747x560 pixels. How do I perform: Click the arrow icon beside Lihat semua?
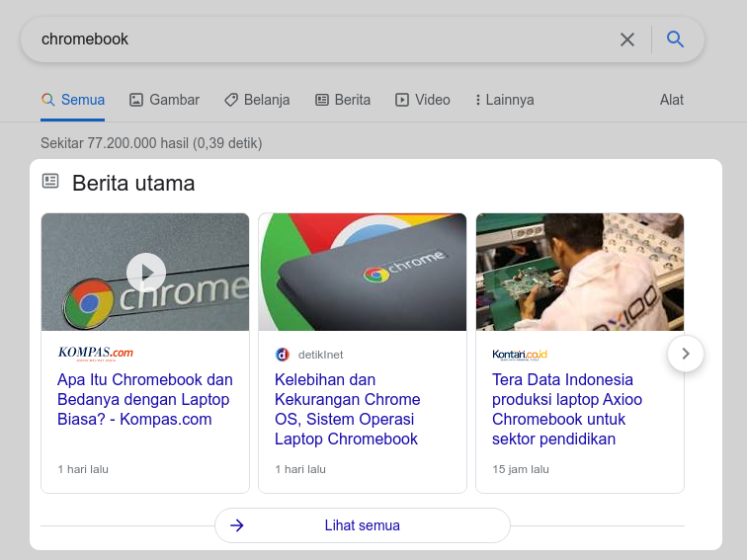click(237, 525)
